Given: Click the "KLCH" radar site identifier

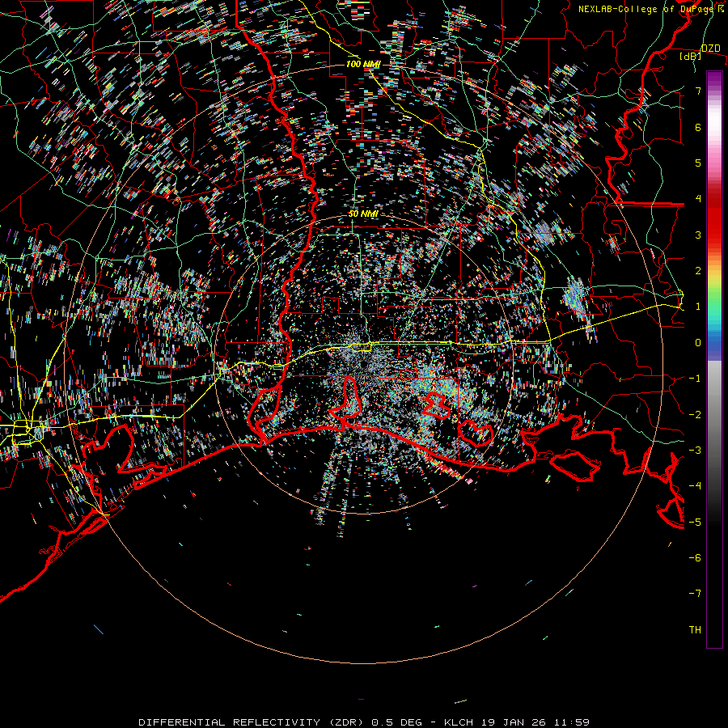Looking at the screenshot, I should click(x=459, y=722).
